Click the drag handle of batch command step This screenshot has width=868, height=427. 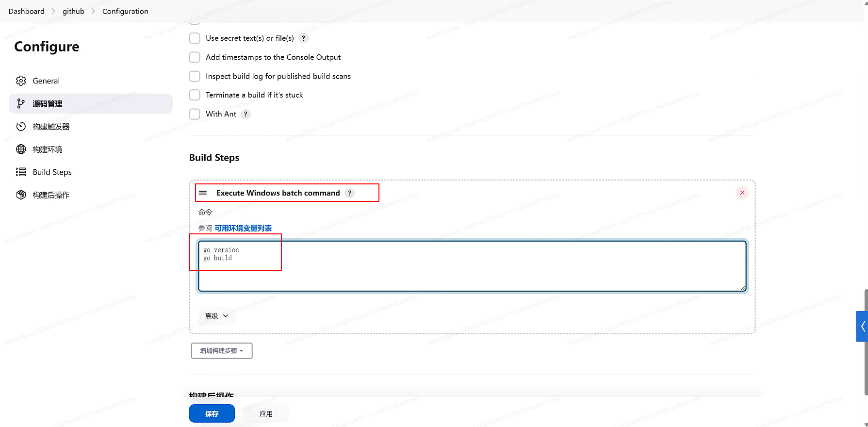(203, 193)
